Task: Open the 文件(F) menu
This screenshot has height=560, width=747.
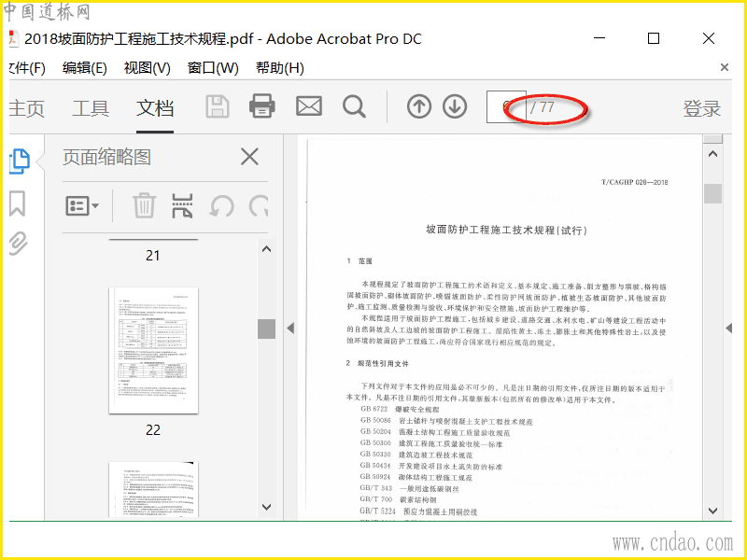Action: coord(27,68)
